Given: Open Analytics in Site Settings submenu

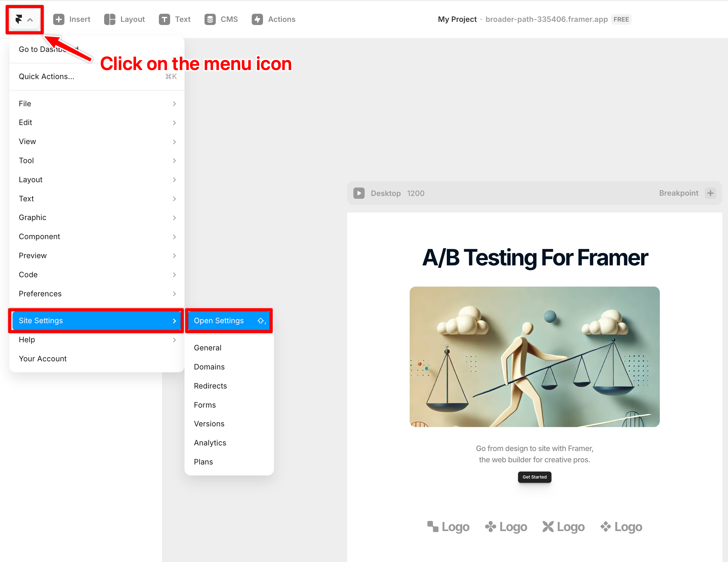Looking at the screenshot, I should [210, 443].
